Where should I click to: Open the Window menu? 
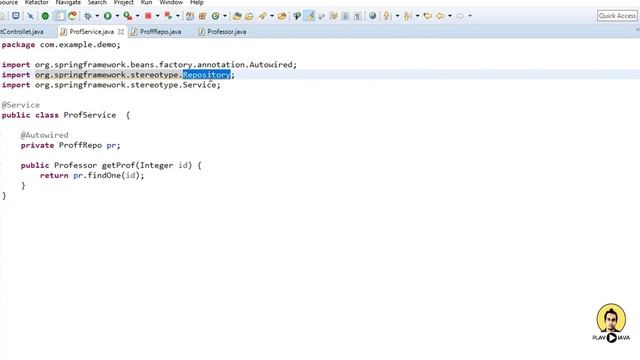171,2
